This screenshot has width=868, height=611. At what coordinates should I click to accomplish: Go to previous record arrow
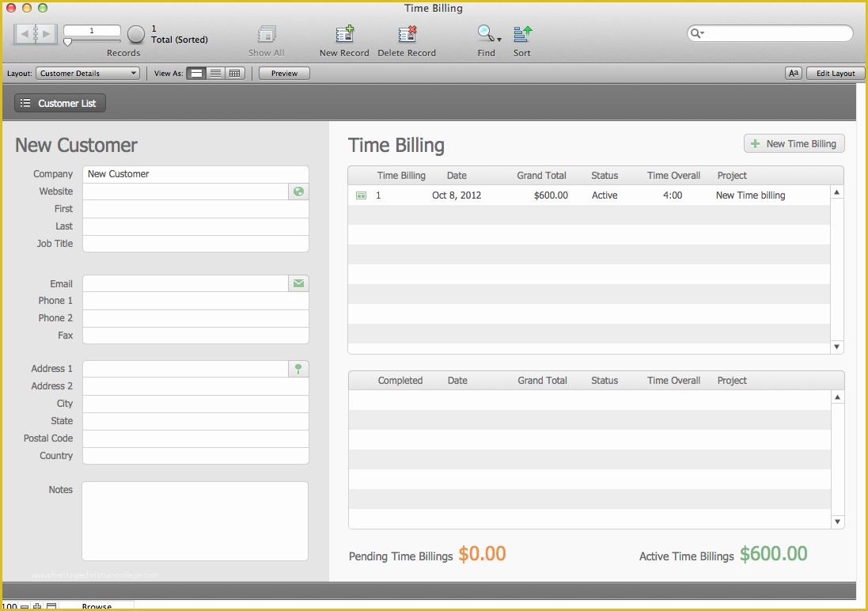point(24,34)
